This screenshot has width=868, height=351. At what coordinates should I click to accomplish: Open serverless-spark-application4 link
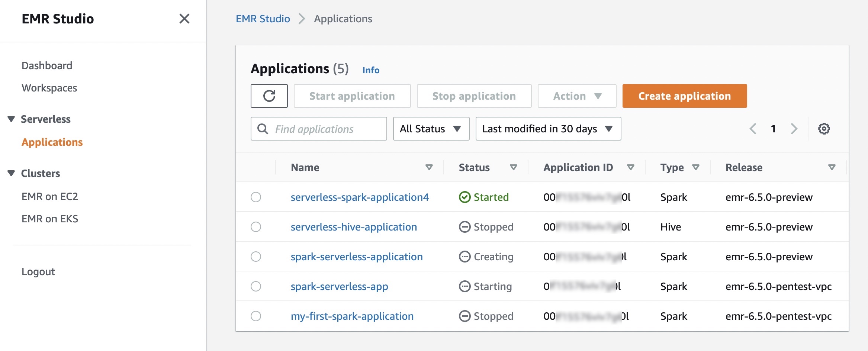click(x=360, y=197)
